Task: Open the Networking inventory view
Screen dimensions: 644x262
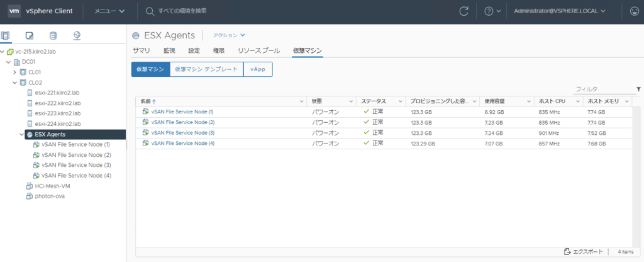Action: [77, 36]
